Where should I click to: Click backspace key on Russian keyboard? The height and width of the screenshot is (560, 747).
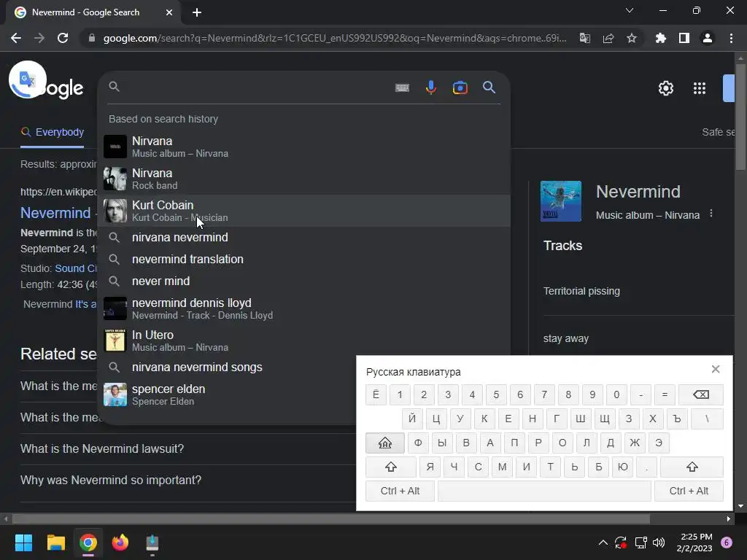pos(700,394)
